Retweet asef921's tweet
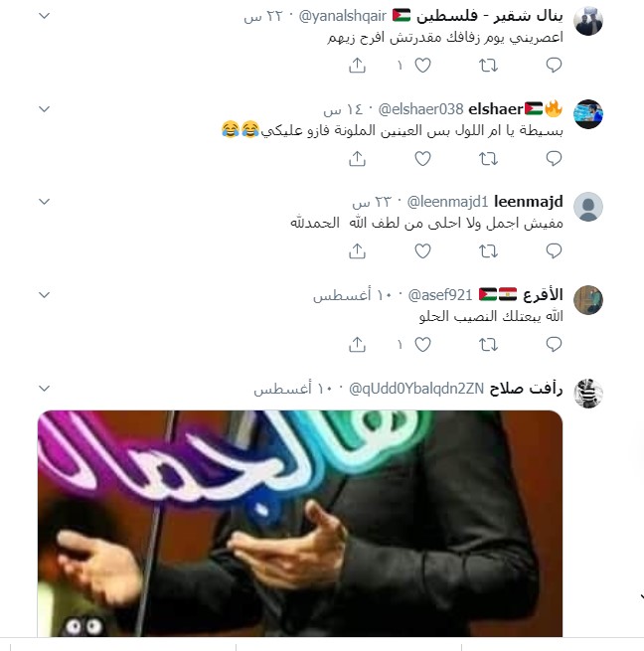This screenshot has width=644, height=651. click(488, 345)
